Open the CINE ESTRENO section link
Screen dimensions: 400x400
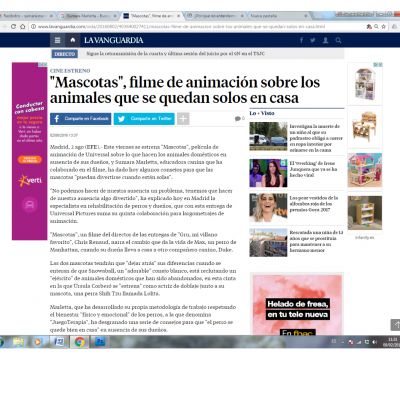(70, 71)
